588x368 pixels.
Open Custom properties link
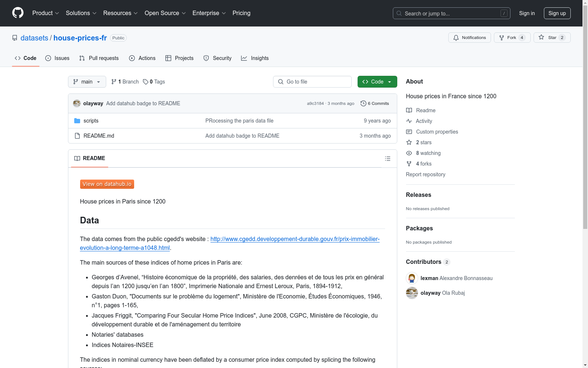pyautogui.click(x=432, y=132)
